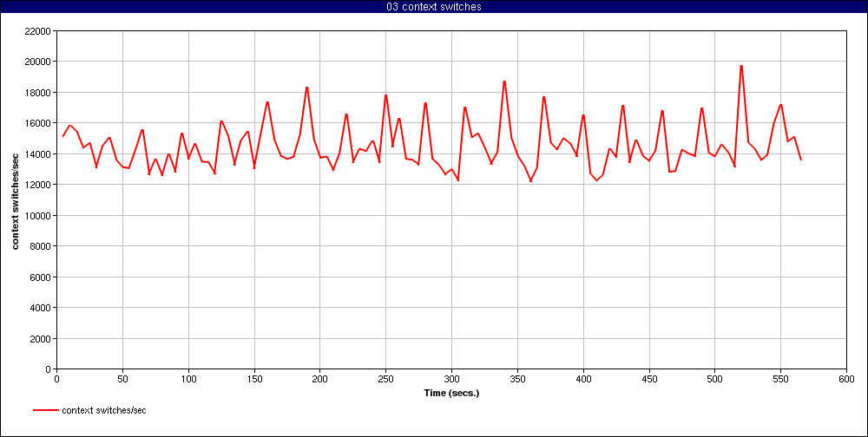Image resolution: width=868 pixels, height=437 pixels.
Task: Click the 2000 y-axis tick label
Action: pos(41,339)
